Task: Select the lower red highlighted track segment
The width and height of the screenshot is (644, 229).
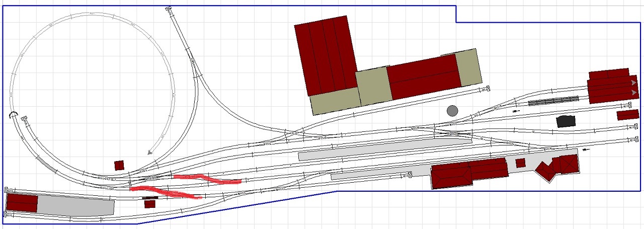Action: click(166, 193)
